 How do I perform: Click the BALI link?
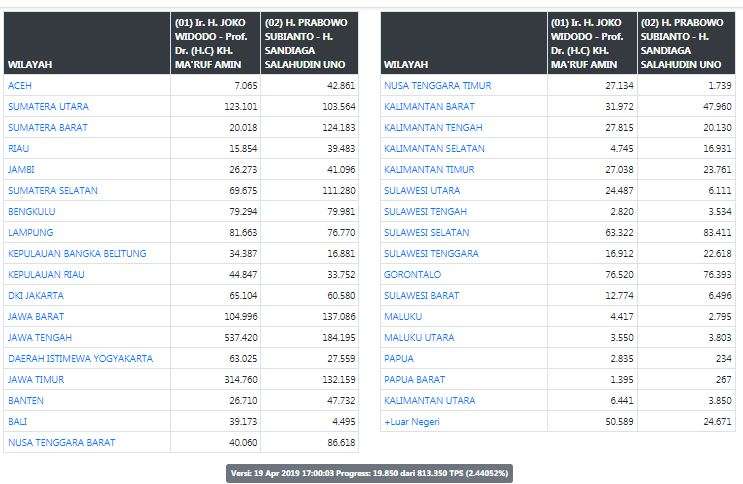coord(17,422)
